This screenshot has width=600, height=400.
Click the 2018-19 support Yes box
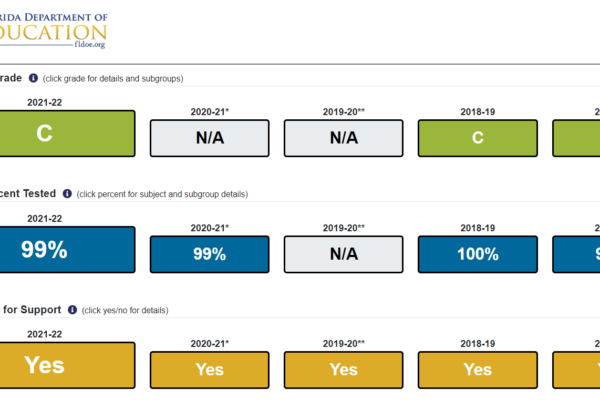(478, 370)
